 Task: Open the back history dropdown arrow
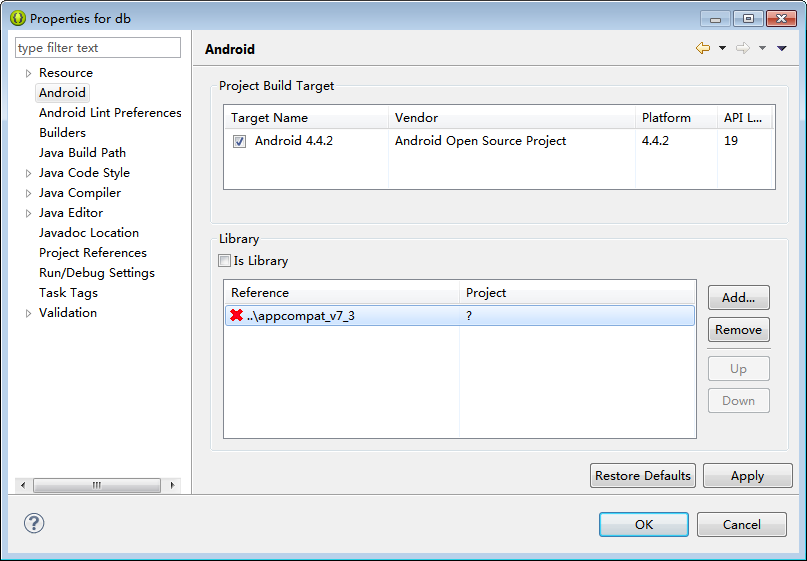pos(723,48)
